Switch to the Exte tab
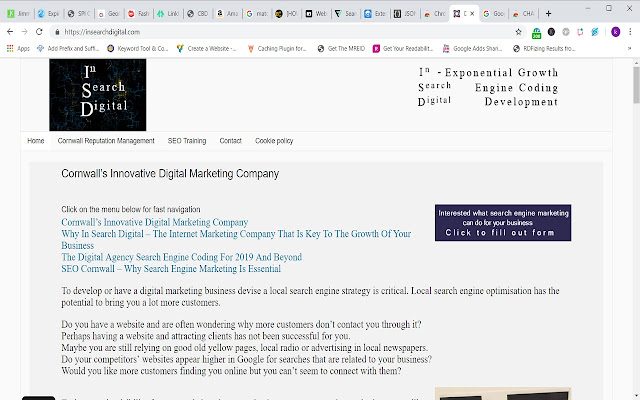640x400 pixels. pos(376,13)
